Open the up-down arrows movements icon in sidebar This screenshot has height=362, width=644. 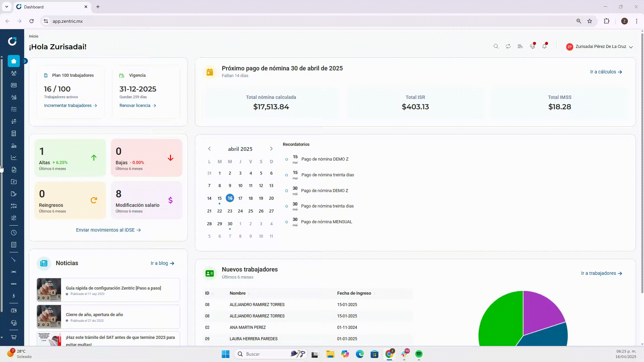pos(14,121)
